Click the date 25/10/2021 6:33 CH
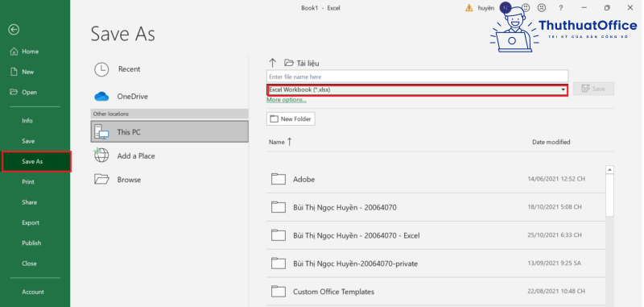644x307 pixels. (555, 235)
